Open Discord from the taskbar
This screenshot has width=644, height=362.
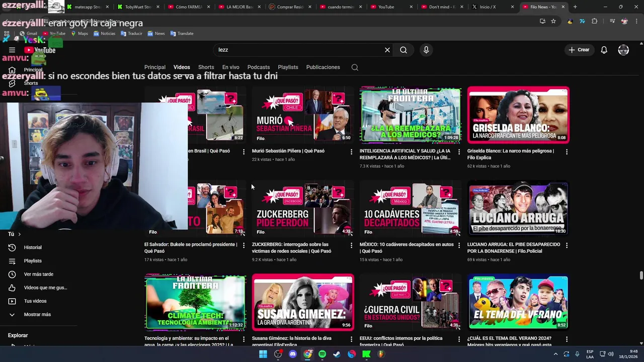(293, 354)
